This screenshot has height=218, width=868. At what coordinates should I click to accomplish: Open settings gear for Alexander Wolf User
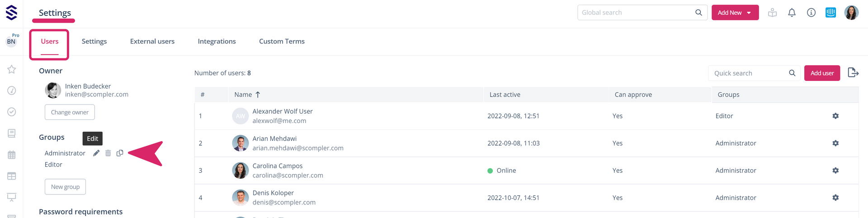[x=835, y=116]
